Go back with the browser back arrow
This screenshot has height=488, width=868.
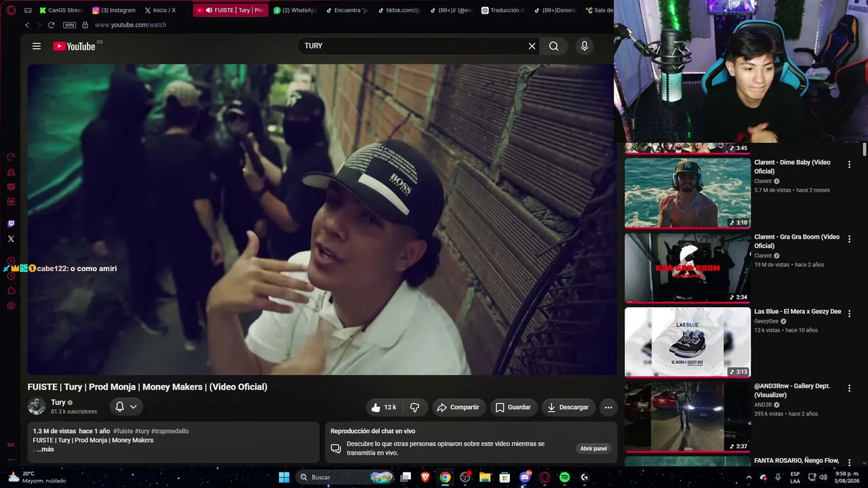pyautogui.click(x=27, y=25)
